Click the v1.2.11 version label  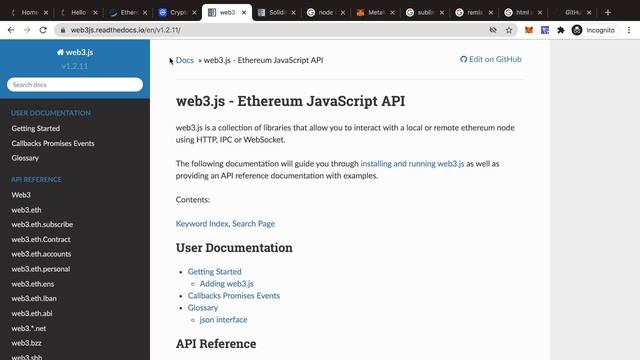coord(75,66)
